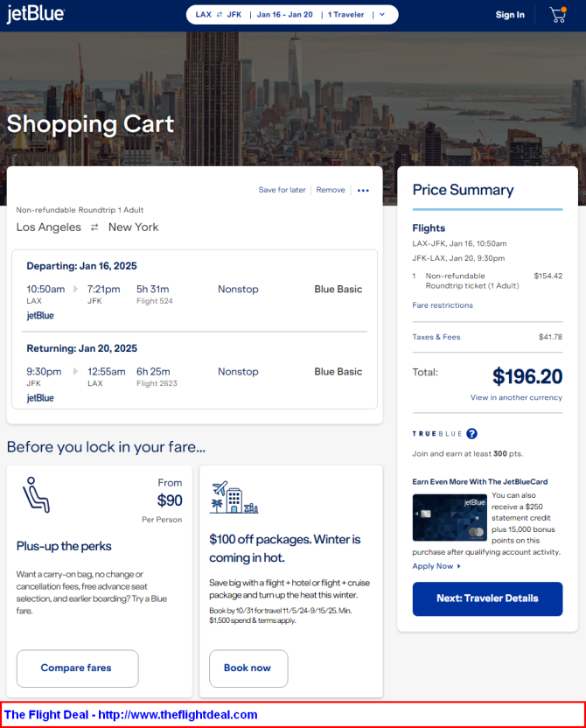Select Save for later option
This screenshot has height=728, width=586.
(283, 190)
